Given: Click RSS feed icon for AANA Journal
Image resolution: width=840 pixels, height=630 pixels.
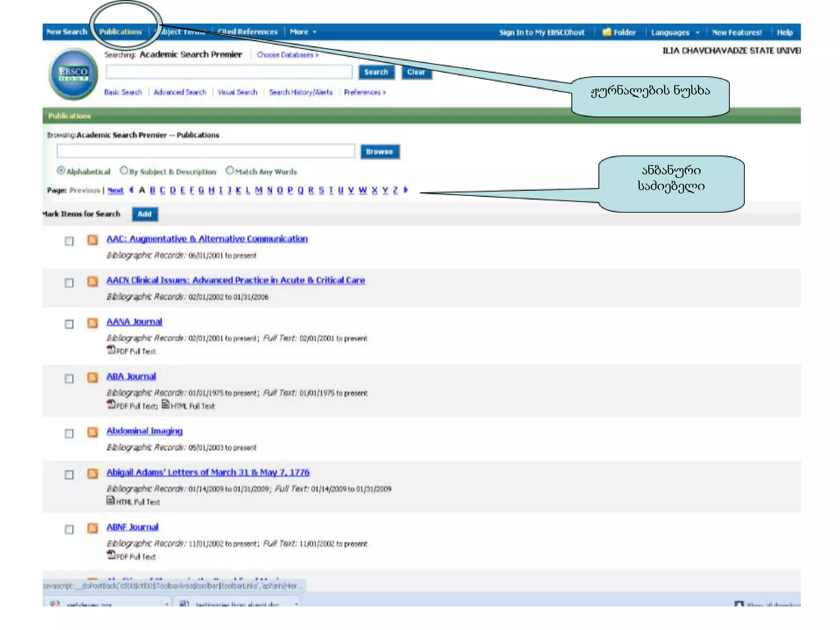Looking at the screenshot, I should pos(93,323).
